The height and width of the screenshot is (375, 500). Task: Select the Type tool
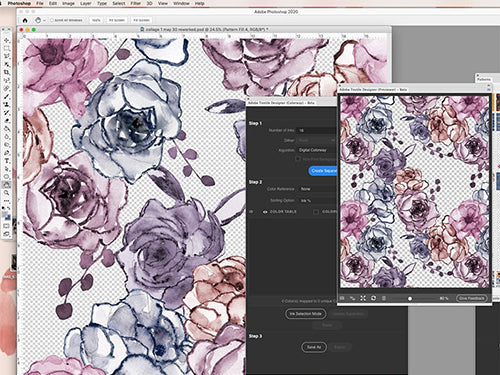coord(6,161)
